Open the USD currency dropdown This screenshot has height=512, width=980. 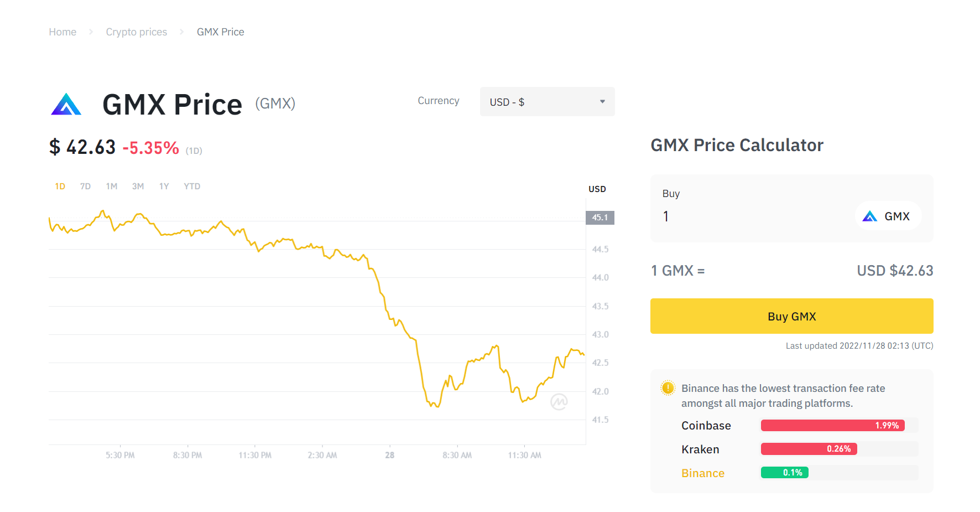pyautogui.click(x=546, y=102)
